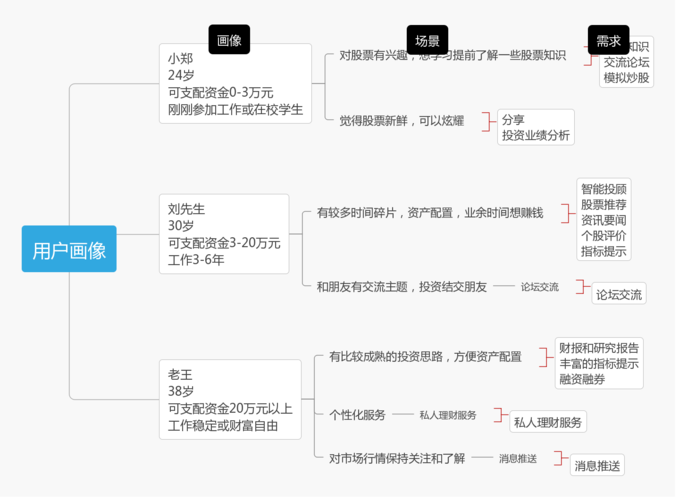Click text 个性化服务

click(357, 415)
